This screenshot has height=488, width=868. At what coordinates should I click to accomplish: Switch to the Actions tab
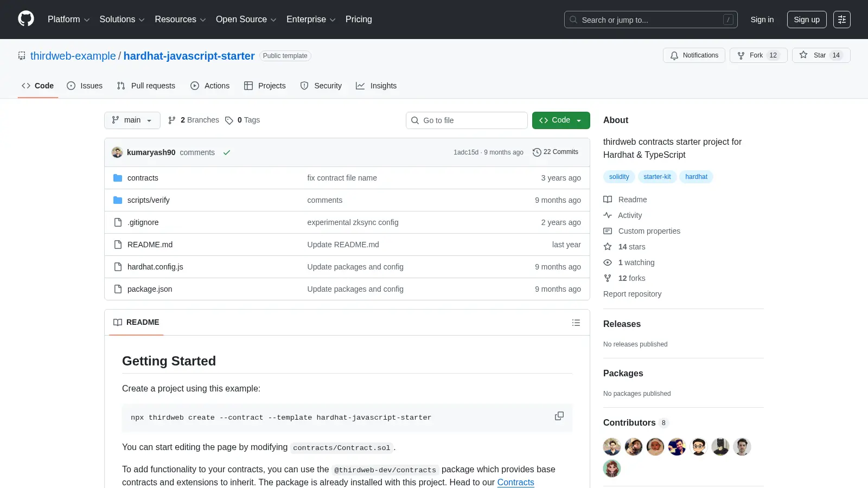tap(210, 86)
